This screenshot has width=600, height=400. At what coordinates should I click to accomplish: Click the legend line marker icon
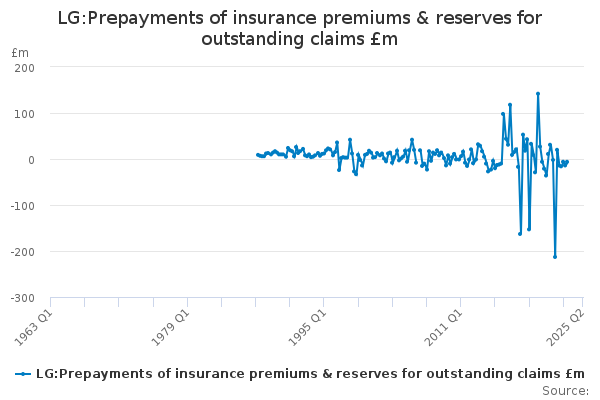click(22, 374)
